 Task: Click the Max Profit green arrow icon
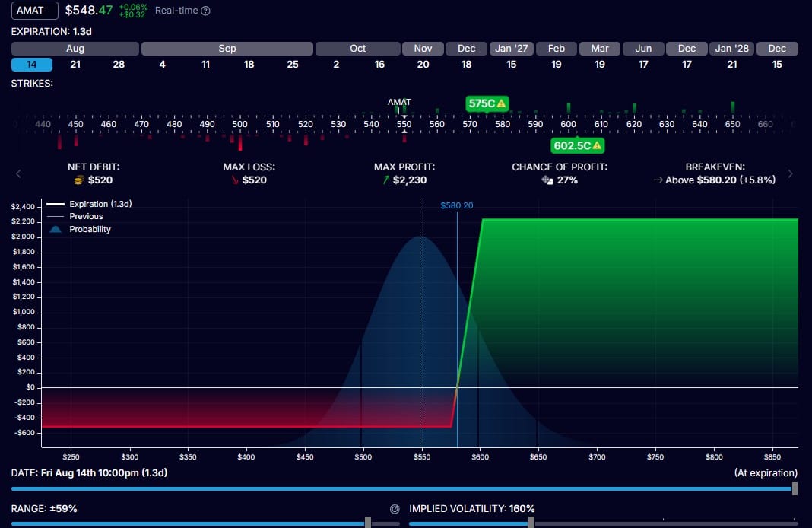[x=385, y=180]
